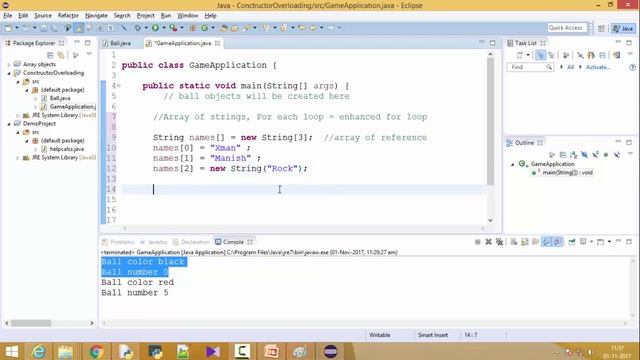
Task: Click the New file toolbar icon
Action: tap(8, 28)
